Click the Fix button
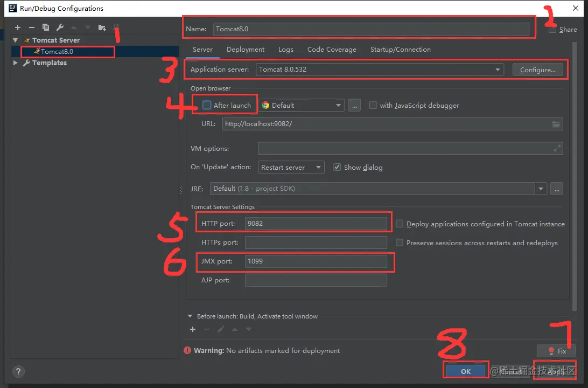588x388 pixels. coord(556,351)
